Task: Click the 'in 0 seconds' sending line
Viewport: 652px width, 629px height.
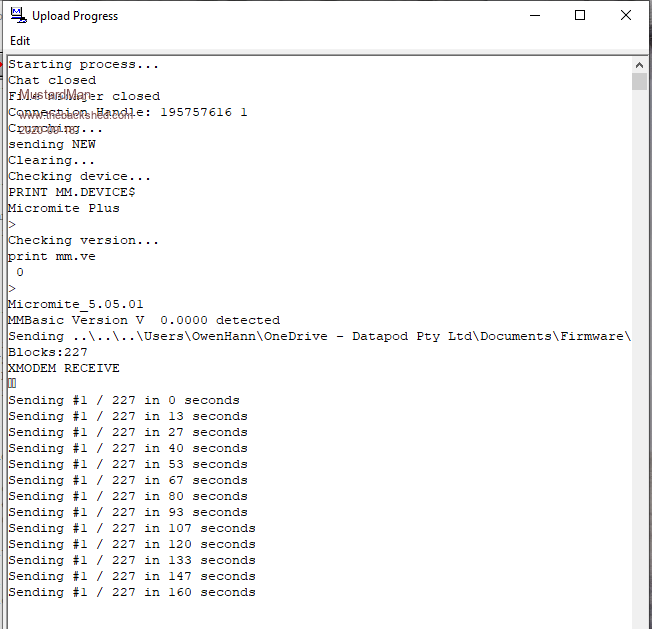Action: (123, 400)
